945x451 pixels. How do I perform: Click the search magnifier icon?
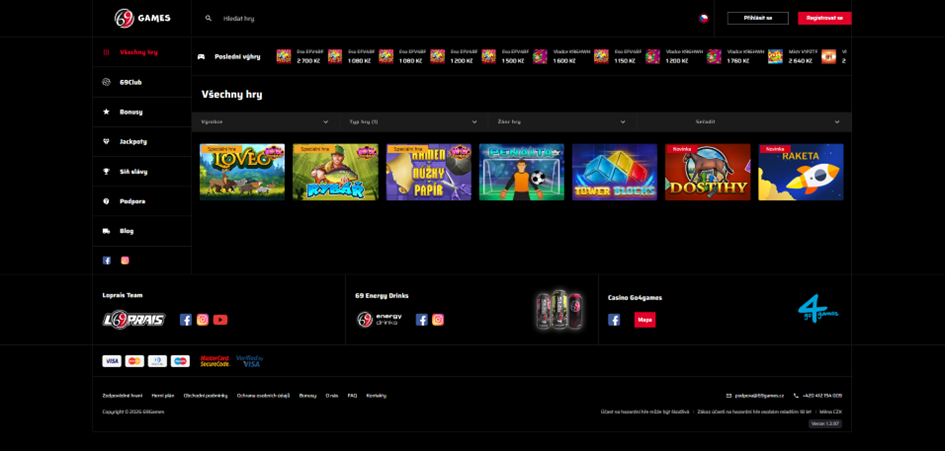pyautogui.click(x=209, y=19)
